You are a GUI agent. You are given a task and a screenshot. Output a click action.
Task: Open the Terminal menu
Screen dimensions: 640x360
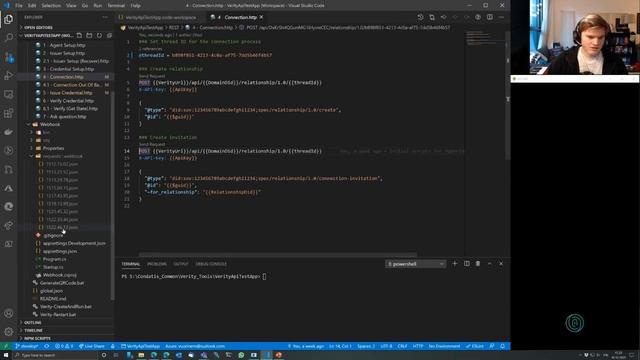pyautogui.click(x=116, y=6)
